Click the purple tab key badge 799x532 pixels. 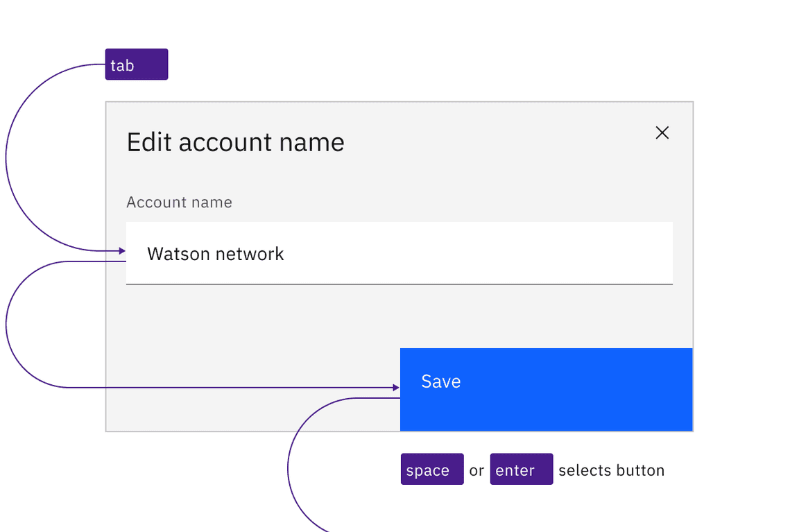pyautogui.click(x=136, y=65)
